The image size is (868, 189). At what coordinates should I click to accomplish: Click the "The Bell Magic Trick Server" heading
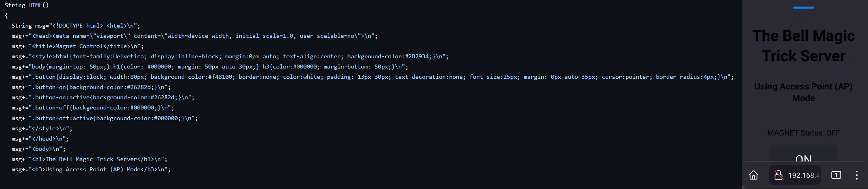803,46
